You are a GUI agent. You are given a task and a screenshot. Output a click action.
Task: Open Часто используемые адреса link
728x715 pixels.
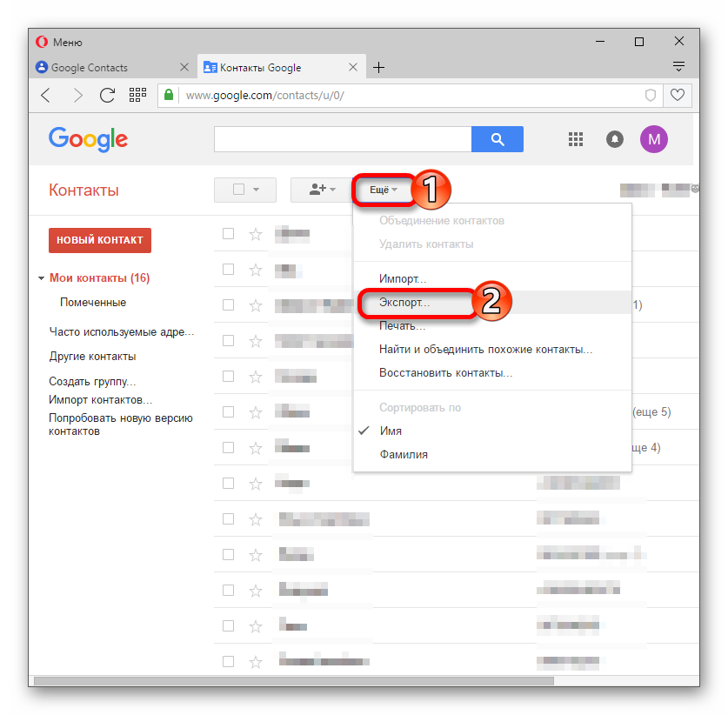[122, 332]
